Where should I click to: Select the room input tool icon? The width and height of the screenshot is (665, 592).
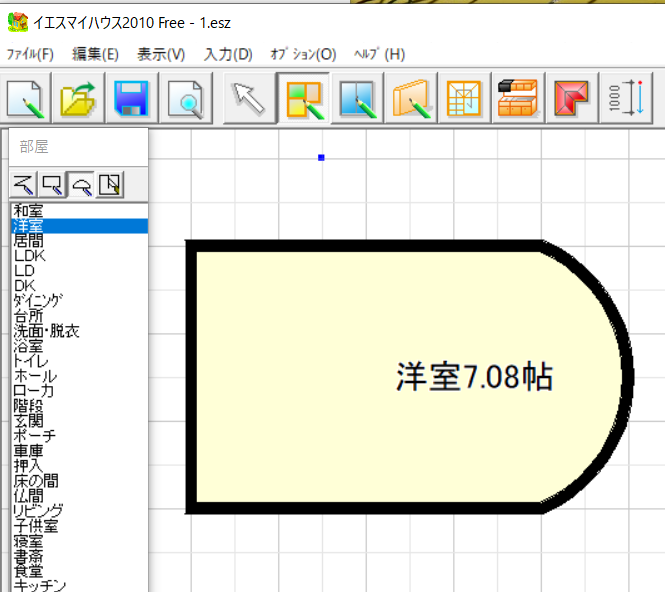[303, 98]
